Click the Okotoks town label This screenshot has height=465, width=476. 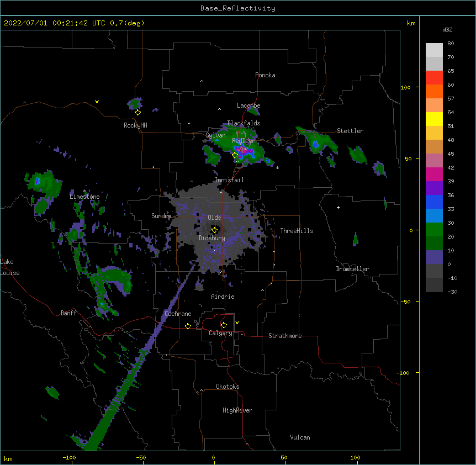[228, 387]
